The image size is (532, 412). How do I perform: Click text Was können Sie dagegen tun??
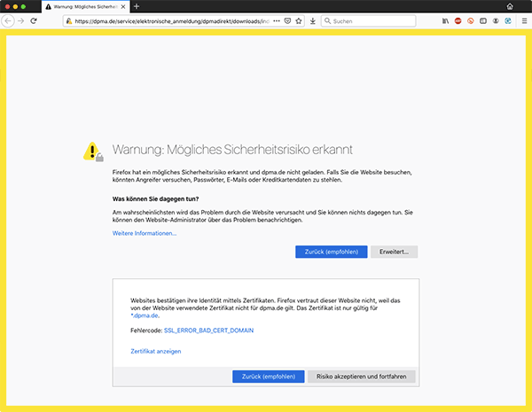(156, 199)
